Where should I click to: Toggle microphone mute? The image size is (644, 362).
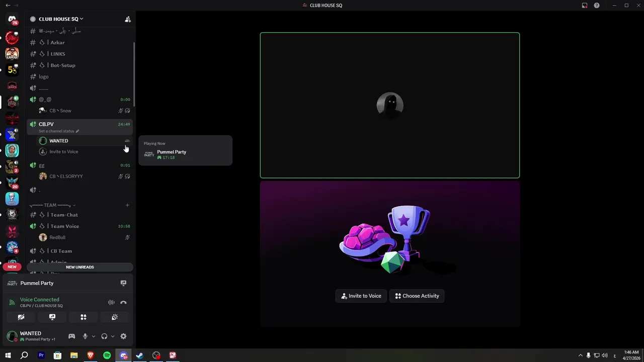[85, 336]
